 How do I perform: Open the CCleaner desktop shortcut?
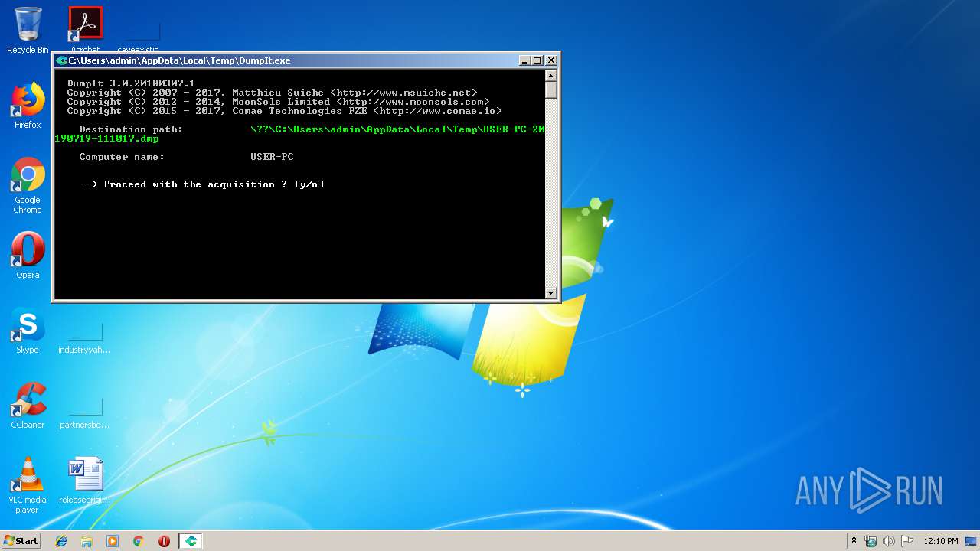click(28, 406)
